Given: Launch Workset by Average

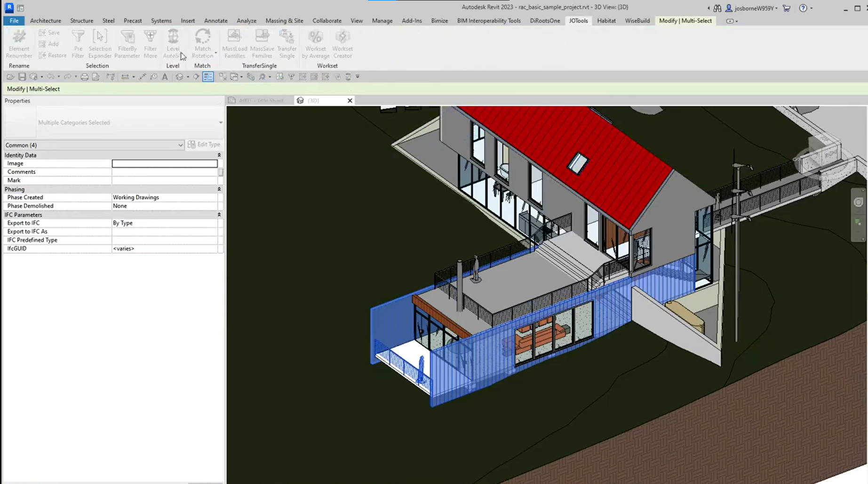Looking at the screenshot, I should (x=315, y=44).
